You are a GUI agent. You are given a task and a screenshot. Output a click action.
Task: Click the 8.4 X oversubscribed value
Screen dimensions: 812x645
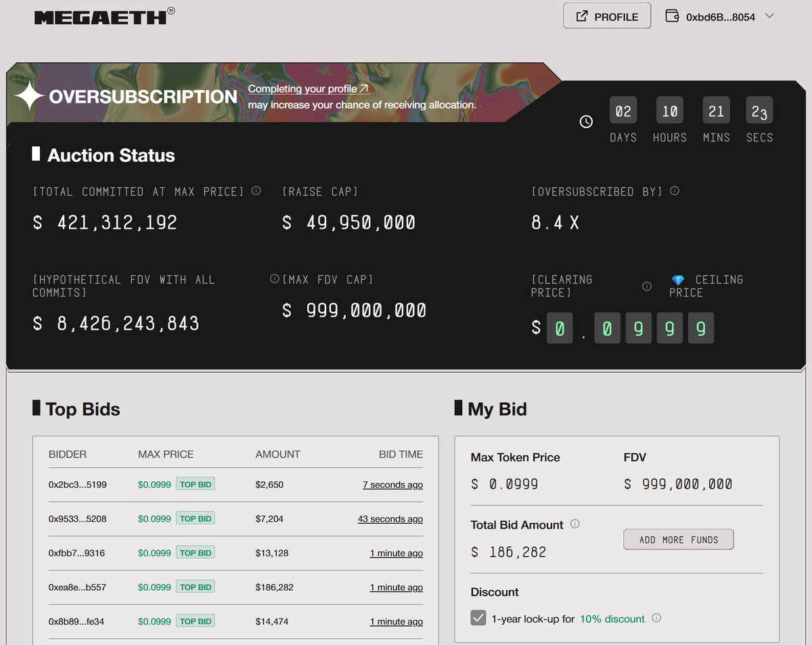(x=555, y=223)
